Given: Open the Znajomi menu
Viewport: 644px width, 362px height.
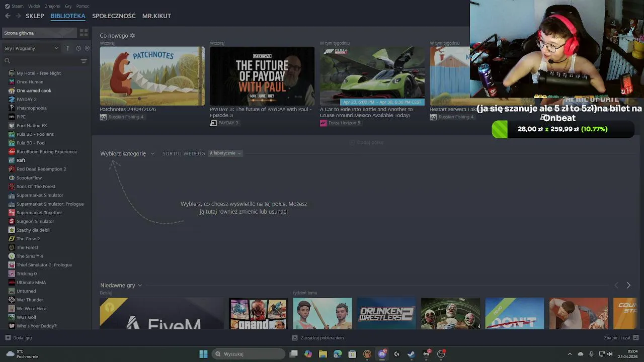Looking at the screenshot, I should tap(53, 6).
